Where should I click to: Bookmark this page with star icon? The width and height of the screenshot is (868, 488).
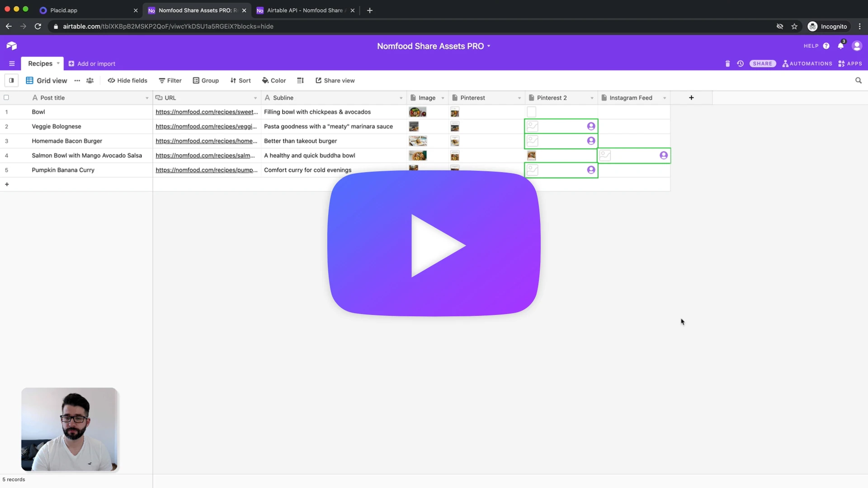[x=794, y=27]
